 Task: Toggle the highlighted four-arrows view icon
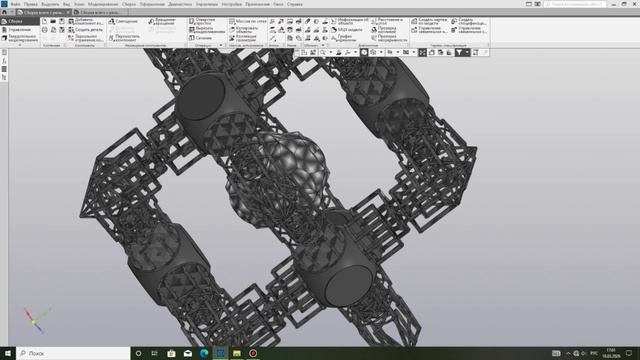click(422, 52)
